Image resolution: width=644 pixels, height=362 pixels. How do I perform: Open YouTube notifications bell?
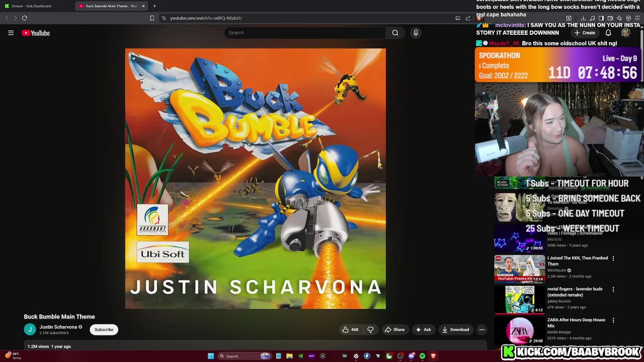(x=608, y=33)
